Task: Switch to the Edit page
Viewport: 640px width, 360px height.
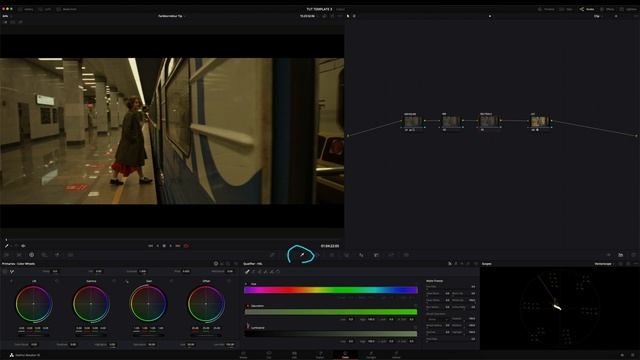Action: (x=294, y=355)
